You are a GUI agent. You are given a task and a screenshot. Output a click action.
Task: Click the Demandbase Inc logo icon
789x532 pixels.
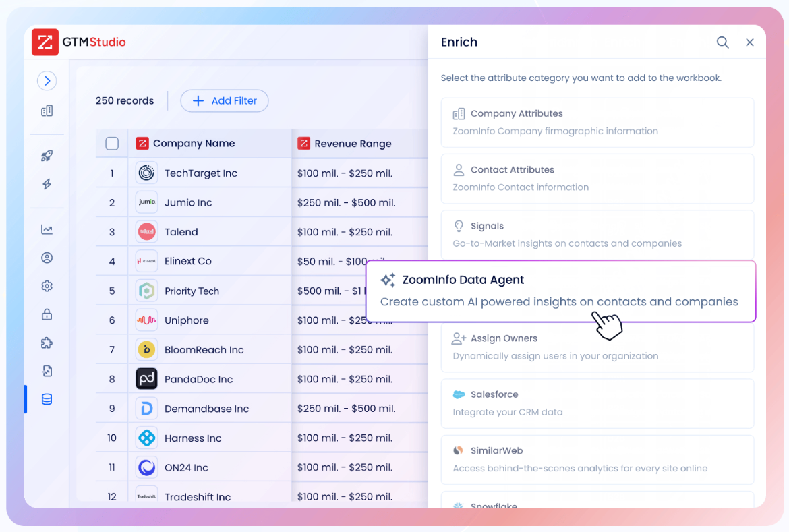click(146, 409)
